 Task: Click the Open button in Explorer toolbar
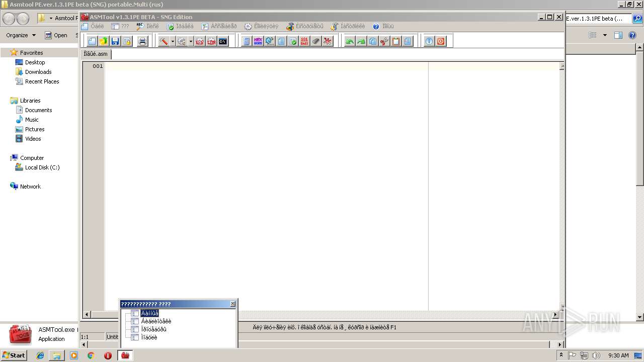point(56,35)
